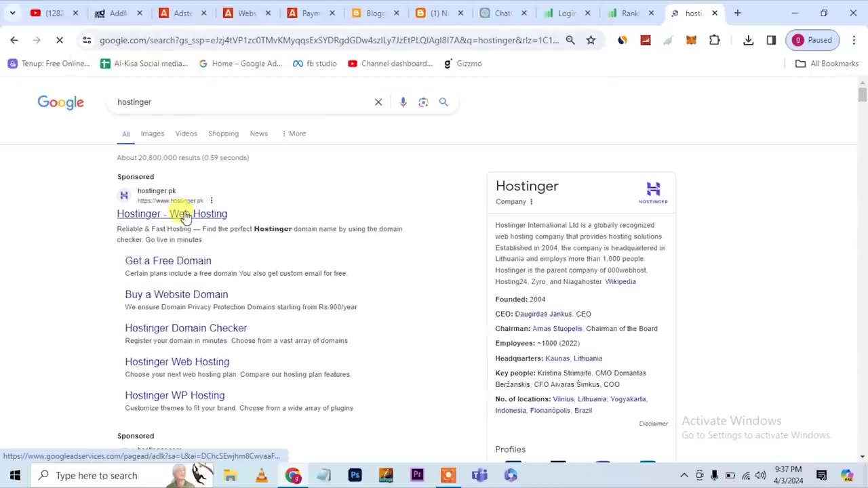Open 'Al-Kisa Social media...' bookmark
Viewport: 868px width, 488px height.
(144, 64)
